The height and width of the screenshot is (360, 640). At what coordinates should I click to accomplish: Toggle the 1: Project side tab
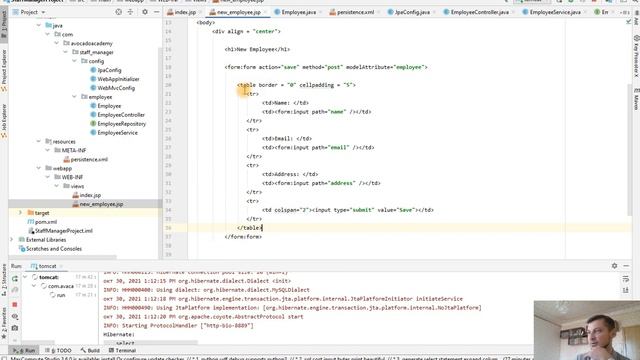tap(4, 24)
